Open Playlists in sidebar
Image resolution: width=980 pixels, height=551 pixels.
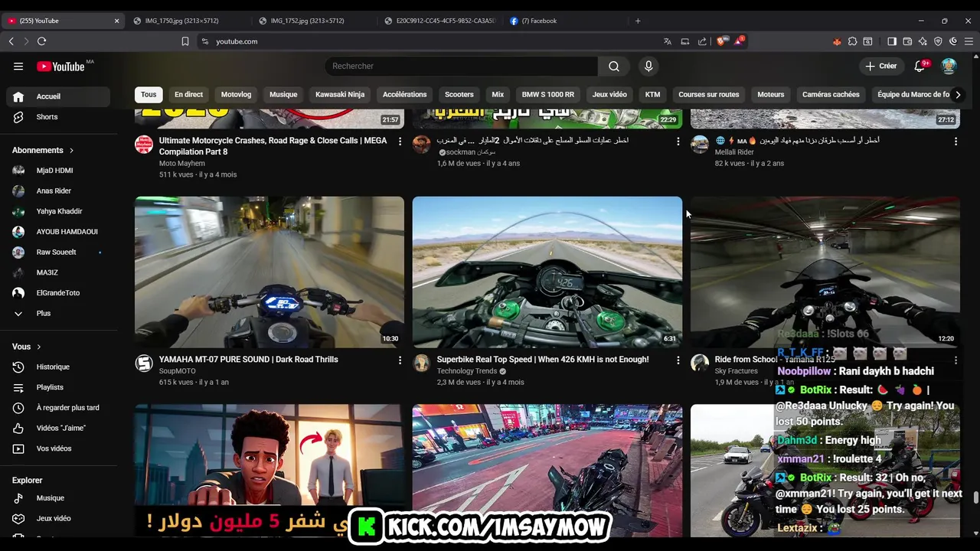coord(58,387)
